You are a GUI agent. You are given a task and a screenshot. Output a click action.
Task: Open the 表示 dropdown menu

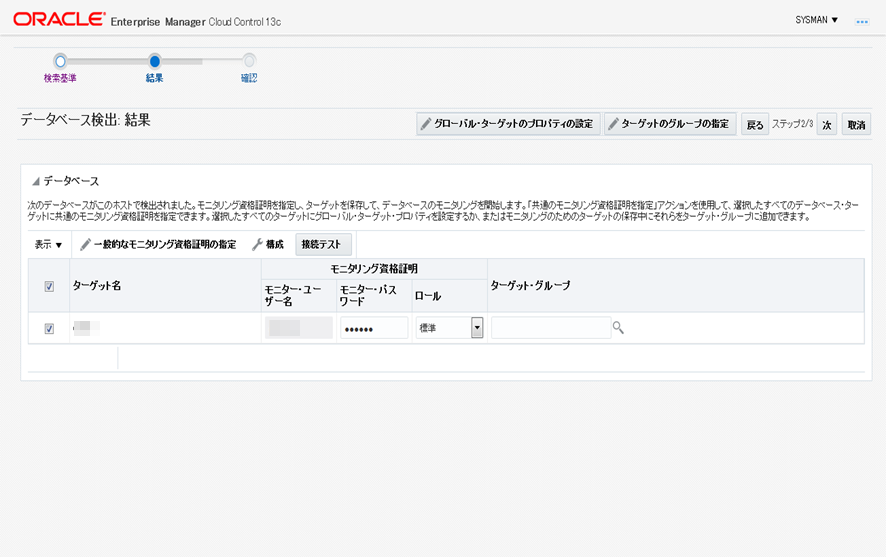tap(48, 245)
